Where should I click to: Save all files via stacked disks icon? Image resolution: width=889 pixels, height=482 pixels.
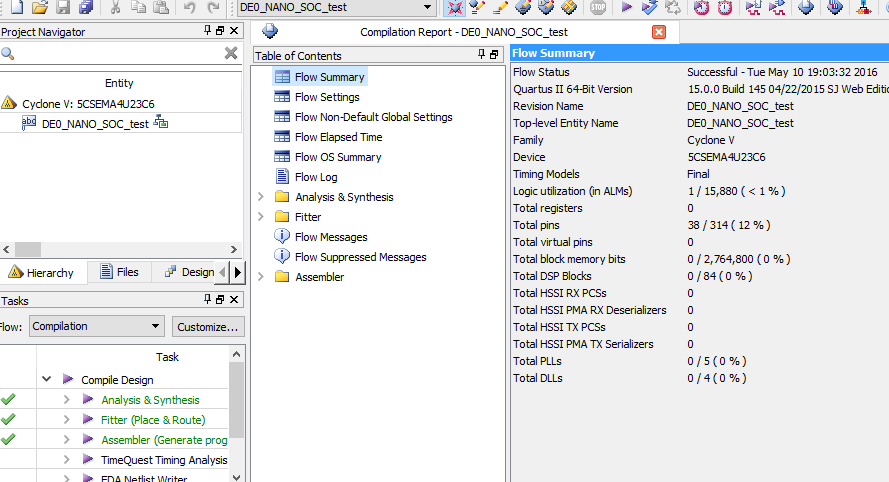pyautogui.click(x=86, y=7)
